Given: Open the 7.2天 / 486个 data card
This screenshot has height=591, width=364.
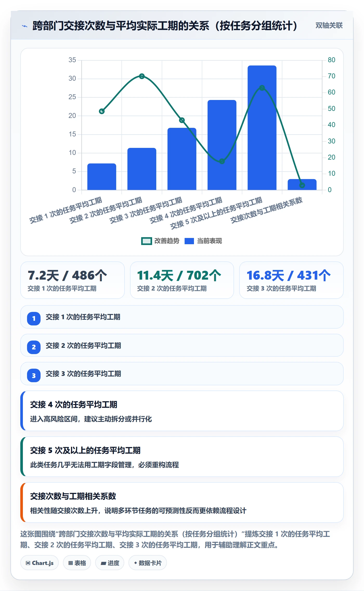Looking at the screenshot, I should point(73,280).
